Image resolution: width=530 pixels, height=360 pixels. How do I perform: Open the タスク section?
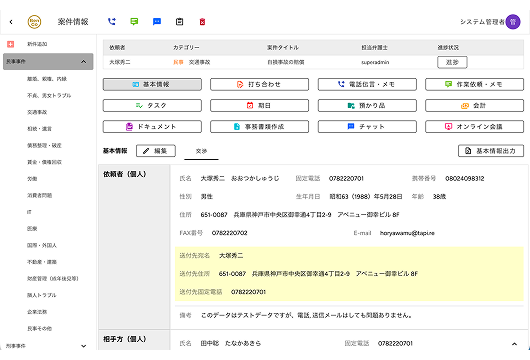[x=152, y=105]
